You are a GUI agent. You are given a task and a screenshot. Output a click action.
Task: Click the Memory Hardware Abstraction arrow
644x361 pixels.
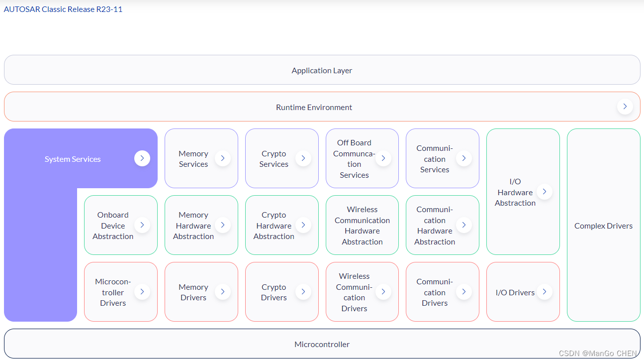223,225
